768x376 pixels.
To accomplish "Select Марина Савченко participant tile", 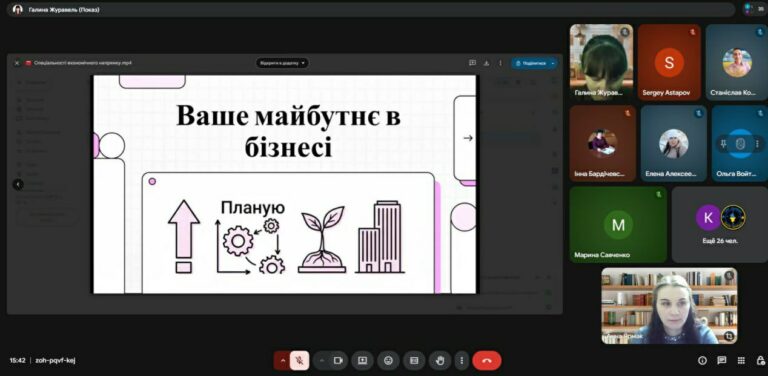I will click(618, 224).
